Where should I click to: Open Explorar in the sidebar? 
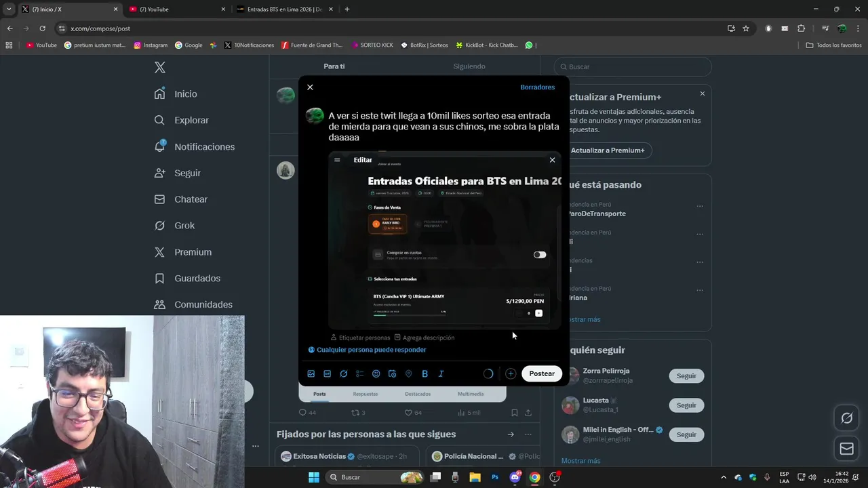pos(182,120)
